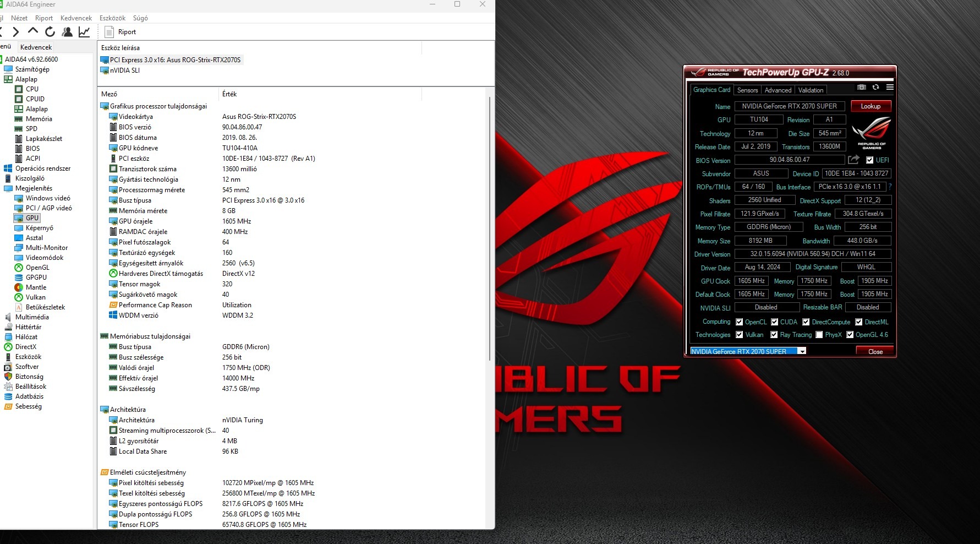Open the Eszközök menu

tap(112, 18)
